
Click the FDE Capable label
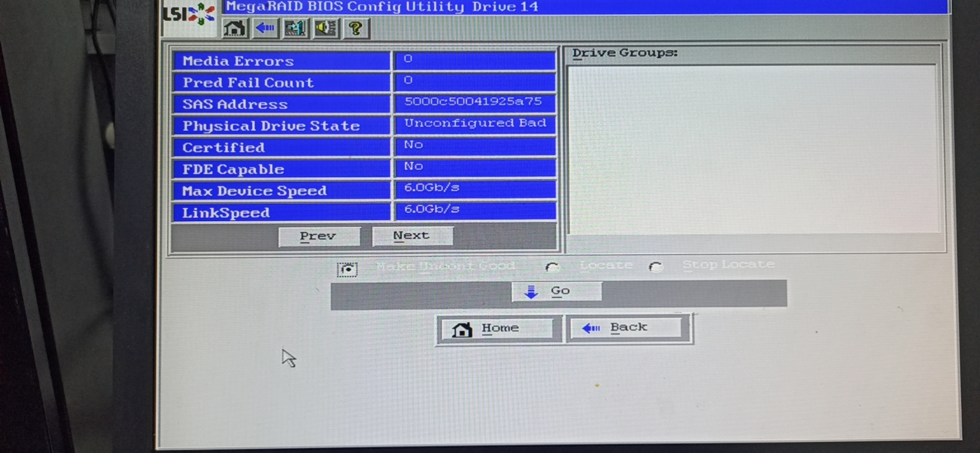[x=233, y=170]
